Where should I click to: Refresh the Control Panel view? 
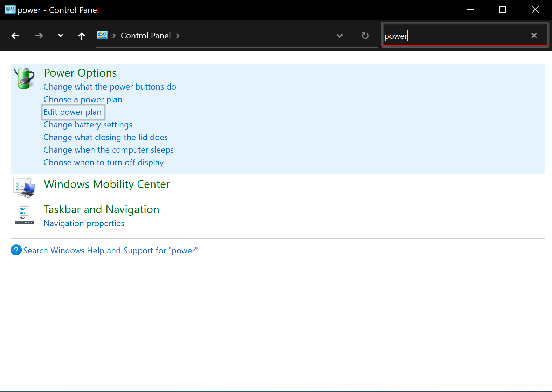click(365, 35)
